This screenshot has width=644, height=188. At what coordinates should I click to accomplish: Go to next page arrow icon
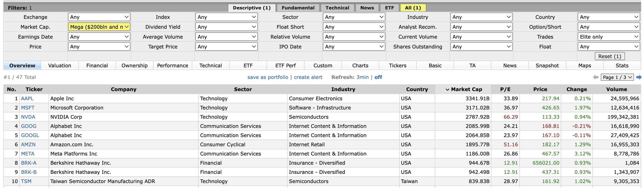coord(639,77)
